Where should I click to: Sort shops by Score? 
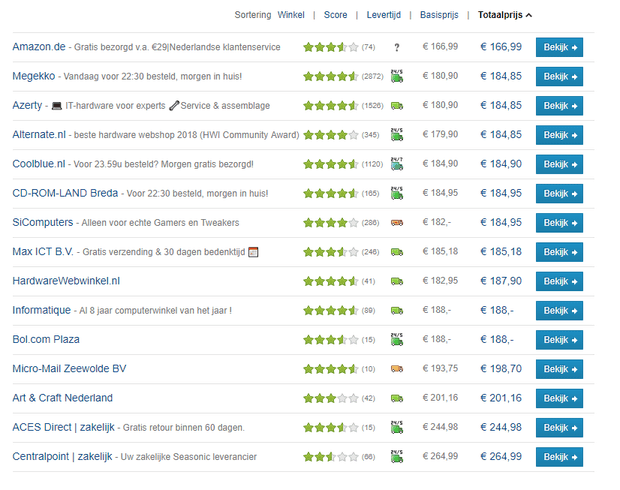pos(335,15)
